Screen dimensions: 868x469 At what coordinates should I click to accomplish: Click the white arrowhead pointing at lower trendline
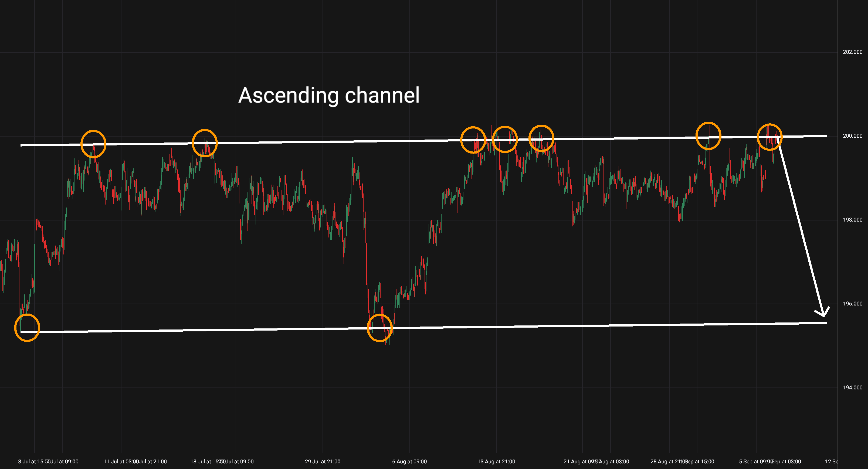pos(823,315)
